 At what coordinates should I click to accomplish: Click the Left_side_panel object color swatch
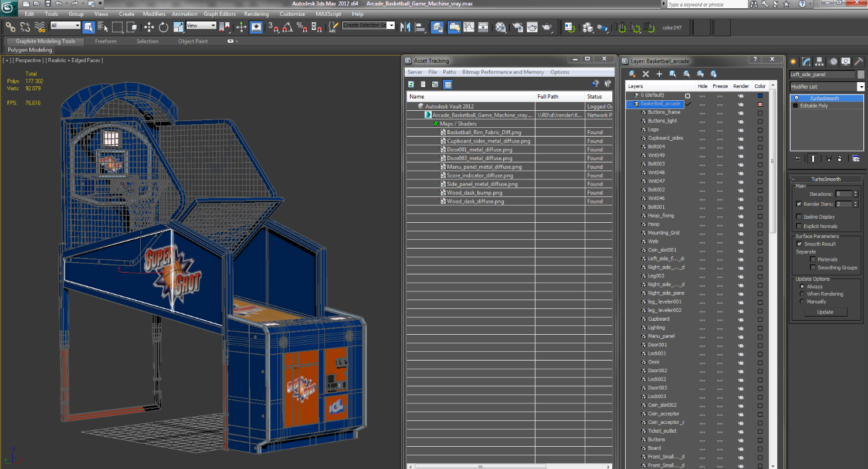click(860, 74)
